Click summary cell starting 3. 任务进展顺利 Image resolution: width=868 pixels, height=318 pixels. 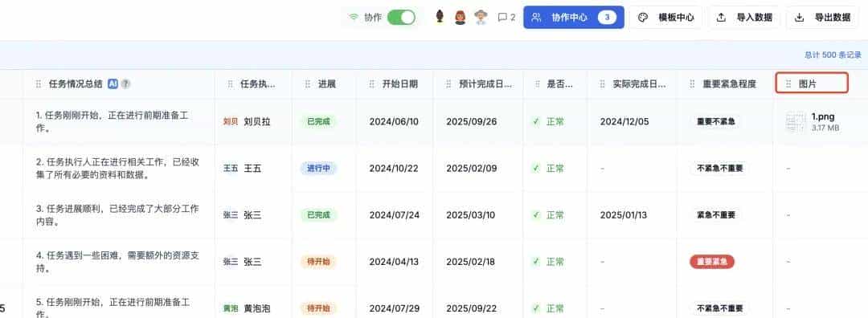pyautogui.click(x=117, y=215)
